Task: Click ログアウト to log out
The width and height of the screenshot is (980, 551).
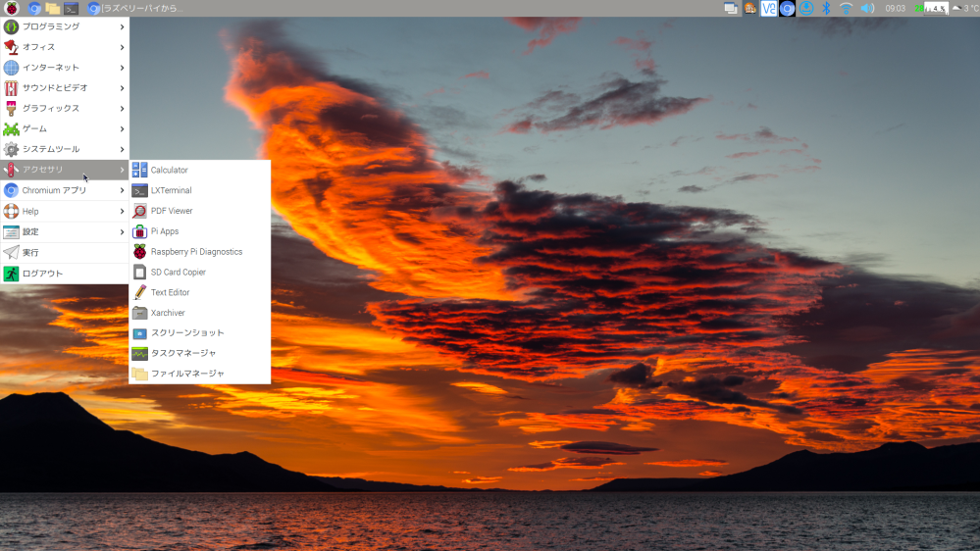Action: click(x=42, y=274)
